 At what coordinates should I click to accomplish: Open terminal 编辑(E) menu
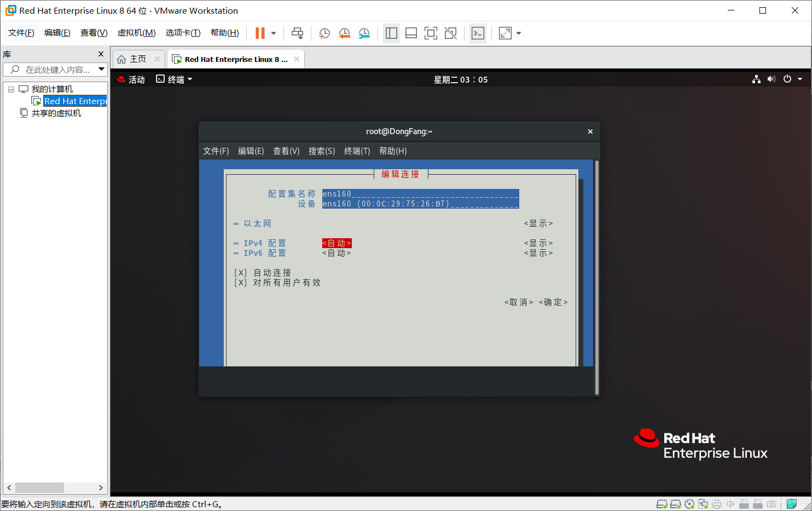coord(251,151)
